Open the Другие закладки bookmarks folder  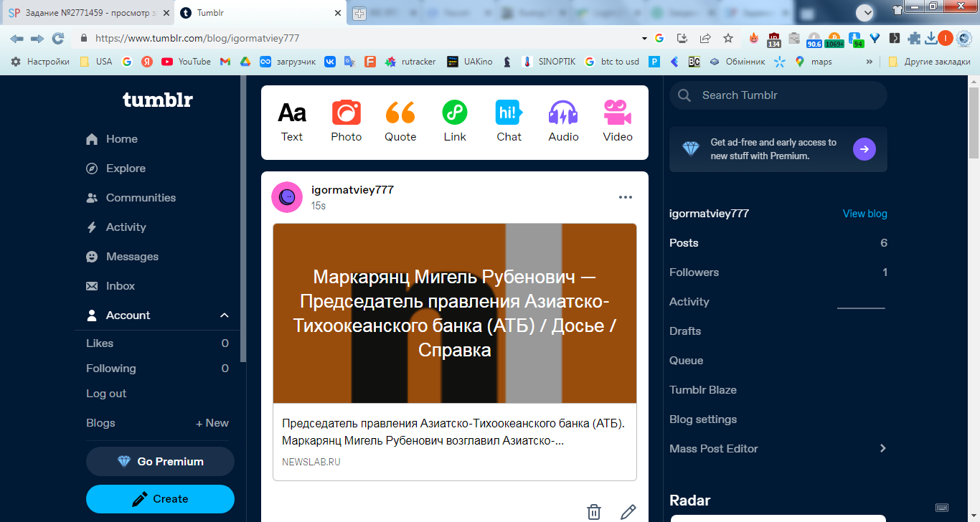(929, 62)
